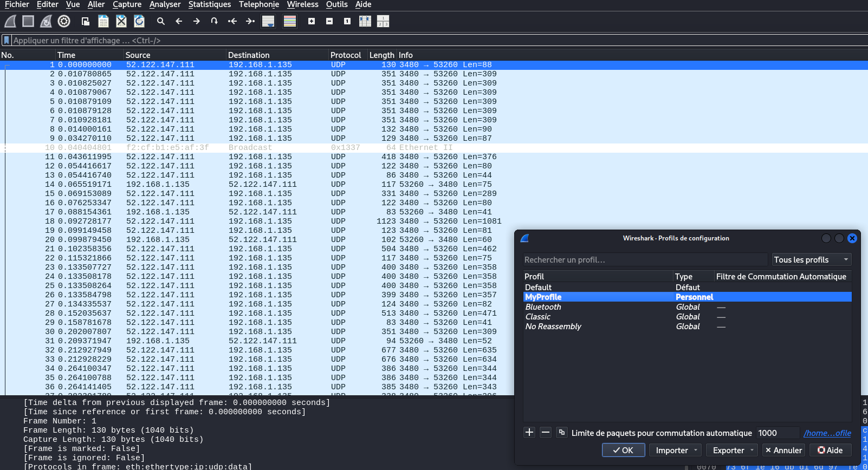Toggle packet list colorization
The width and height of the screenshot is (868, 470).
tap(290, 21)
